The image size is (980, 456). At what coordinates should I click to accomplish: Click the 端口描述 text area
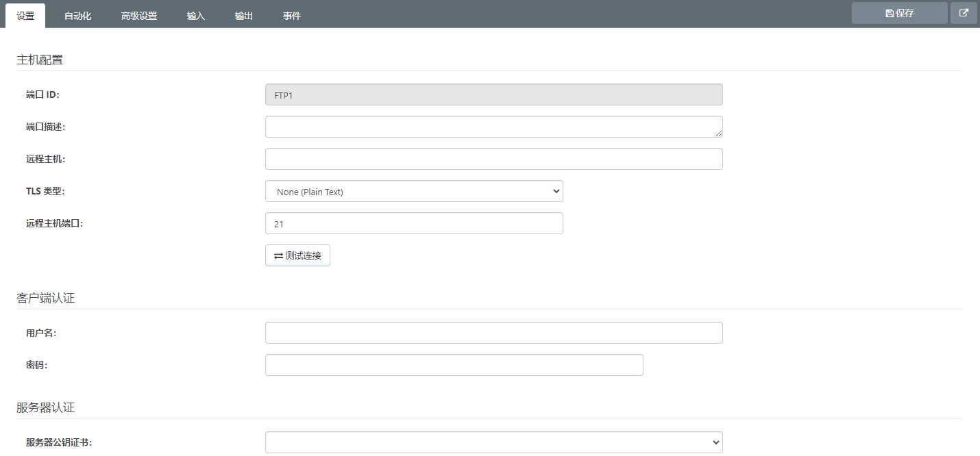tap(493, 127)
